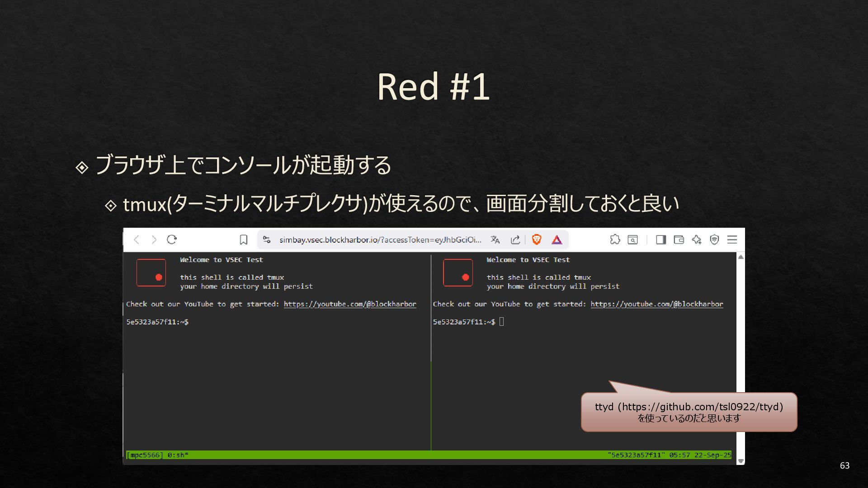Screen dimensions: 868x488
Task: Open Brave Shields lion icon
Action: click(x=537, y=239)
